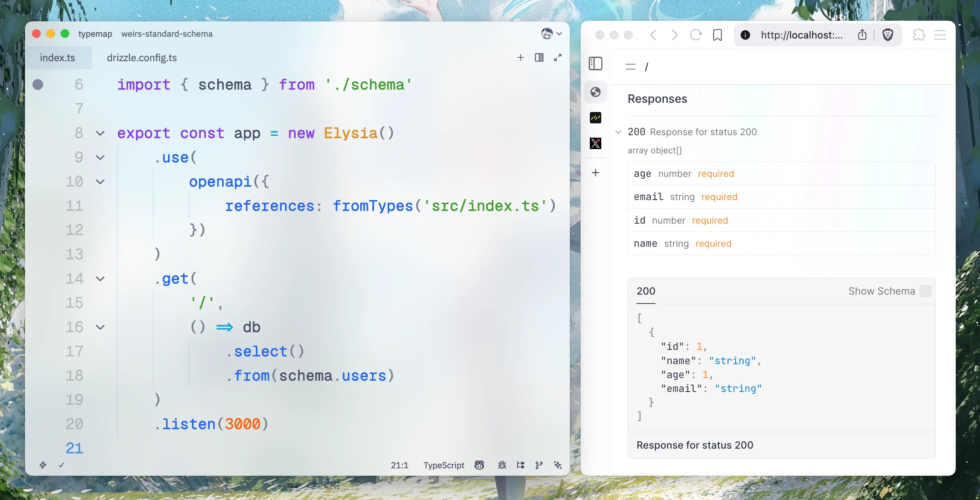The height and width of the screenshot is (500, 980).
Task: Open the X (Twitter) sidebar shortcut
Action: pos(595,143)
